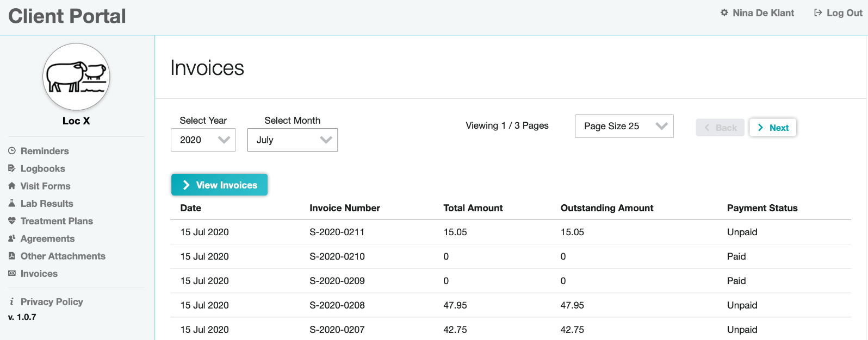The width and height of the screenshot is (868, 340).
Task: Select invoice number S-2020-0209
Action: 337,281
